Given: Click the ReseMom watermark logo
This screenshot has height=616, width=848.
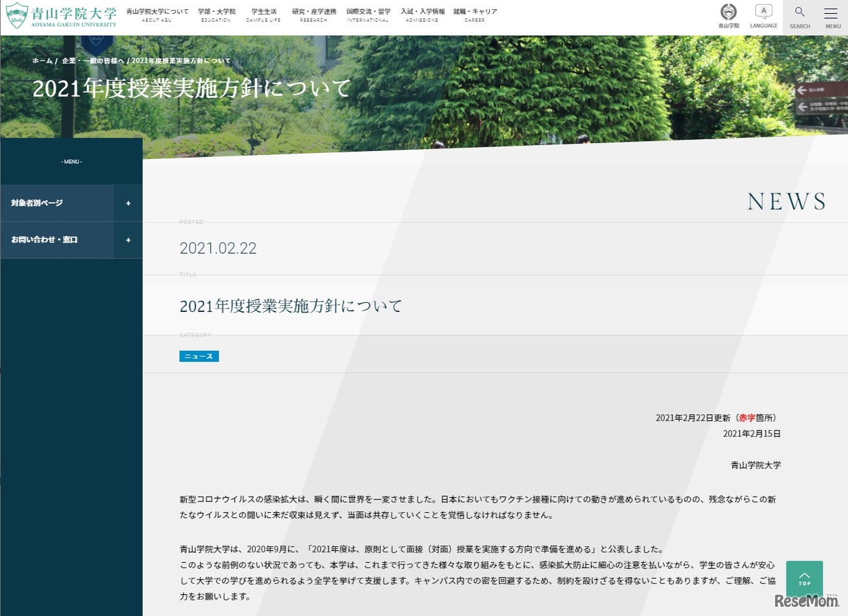Looking at the screenshot, I should click(806, 600).
